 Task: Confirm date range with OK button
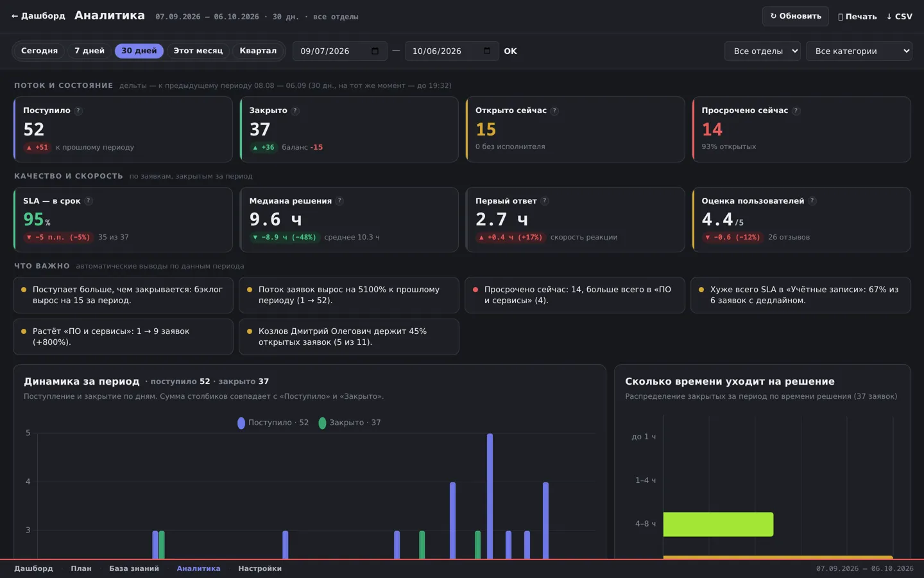(510, 51)
